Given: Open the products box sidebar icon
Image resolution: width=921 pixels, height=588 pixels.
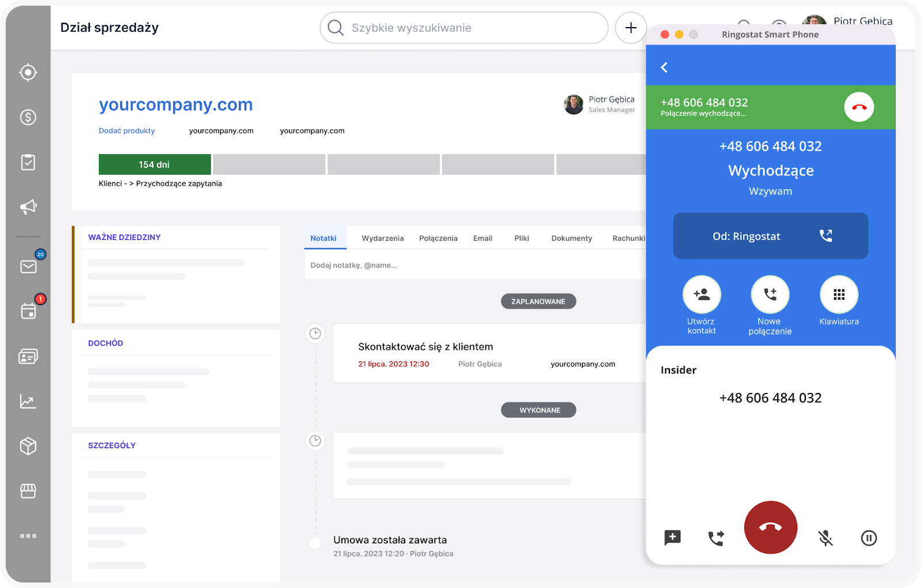Looking at the screenshot, I should (x=28, y=446).
